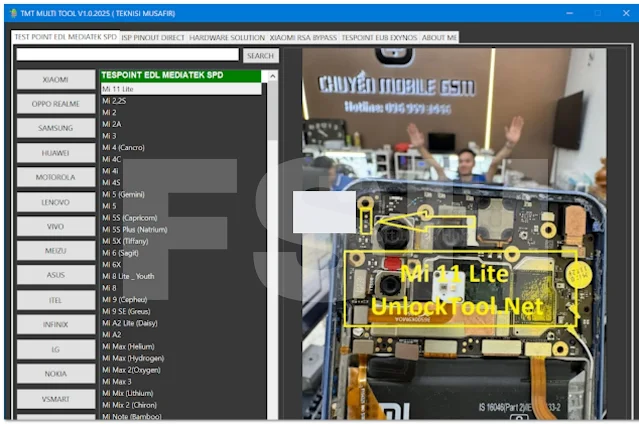
Task: Select Mi 5S Plus (Natrium) entry
Action: tap(134, 230)
